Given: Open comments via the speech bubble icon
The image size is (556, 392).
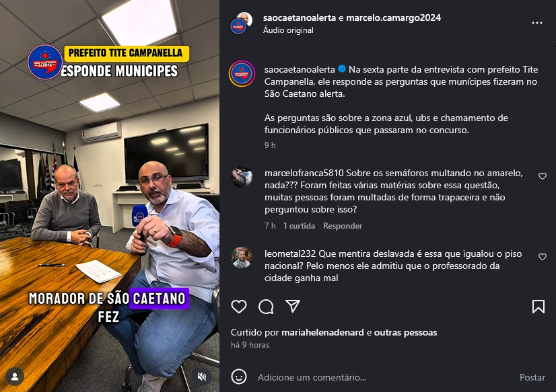Looking at the screenshot, I should tap(266, 307).
